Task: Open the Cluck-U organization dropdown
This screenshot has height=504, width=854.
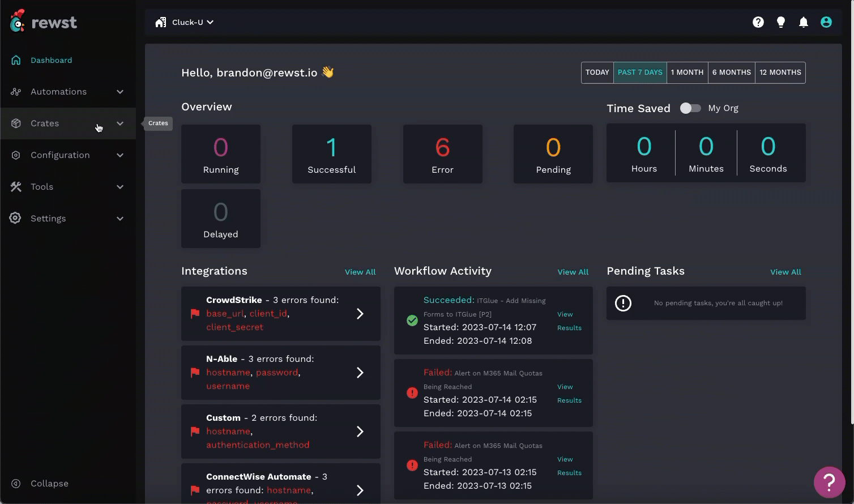Action: point(185,22)
